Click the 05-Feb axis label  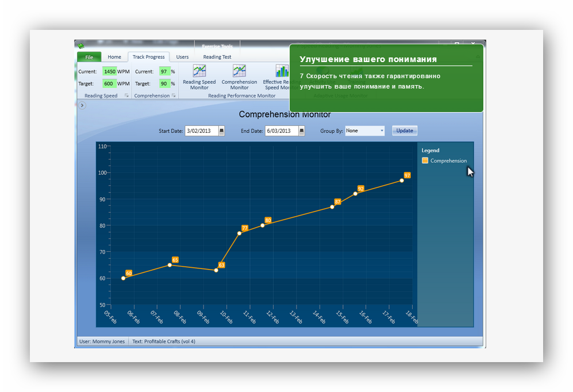click(110, 317)
